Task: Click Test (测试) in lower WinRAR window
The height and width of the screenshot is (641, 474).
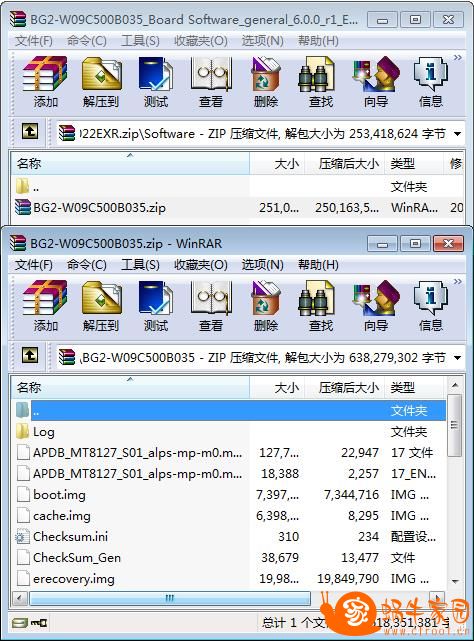Action: click(x=156, y=307)
